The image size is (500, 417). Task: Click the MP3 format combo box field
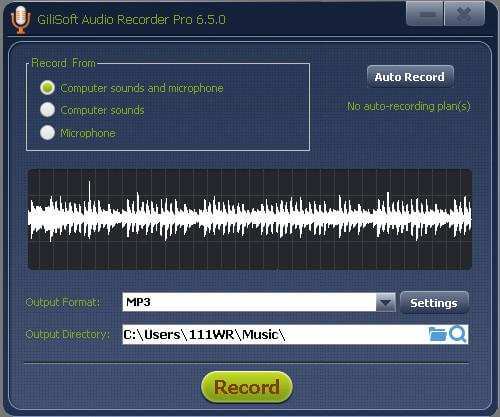[x=259, y=302]
